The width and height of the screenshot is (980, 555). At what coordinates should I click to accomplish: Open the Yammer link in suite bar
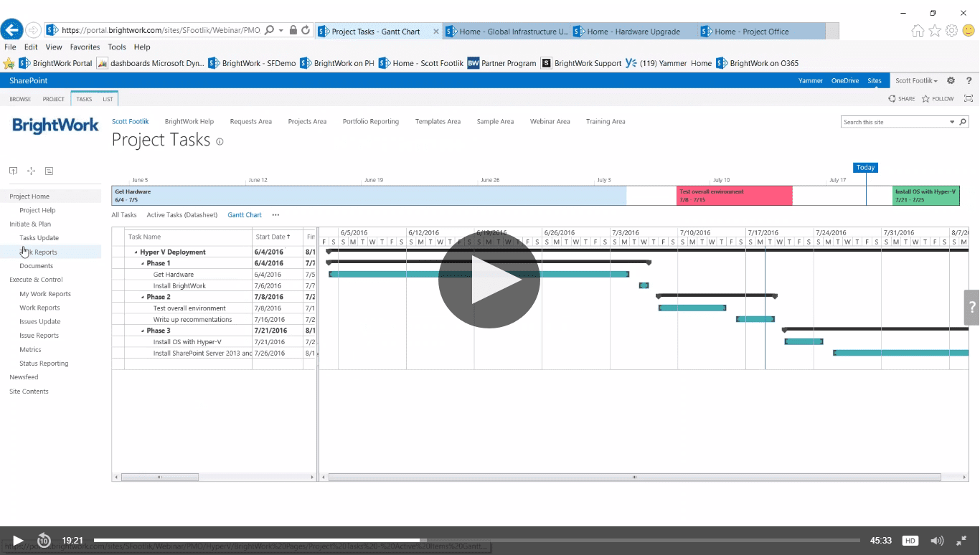811,81
